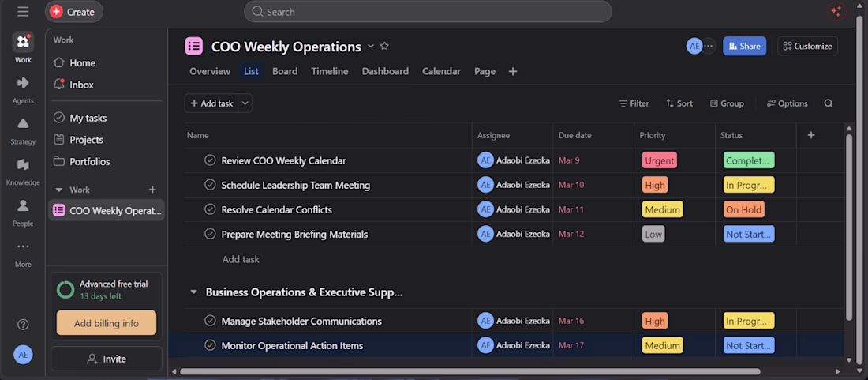Screen dimensions: 868x380
Task: Open the three-dot members menu in the header
Action: pyautogui.click(x=709, y=46)
